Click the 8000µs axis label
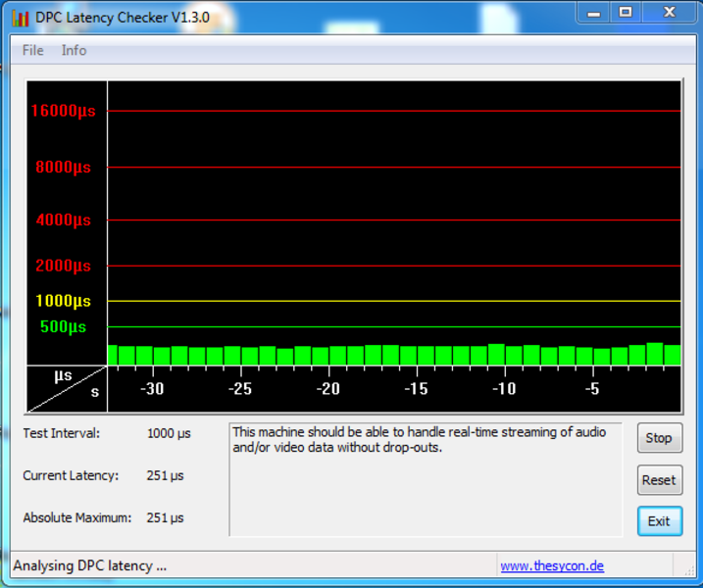703x588 pixels. pos(63,168)
